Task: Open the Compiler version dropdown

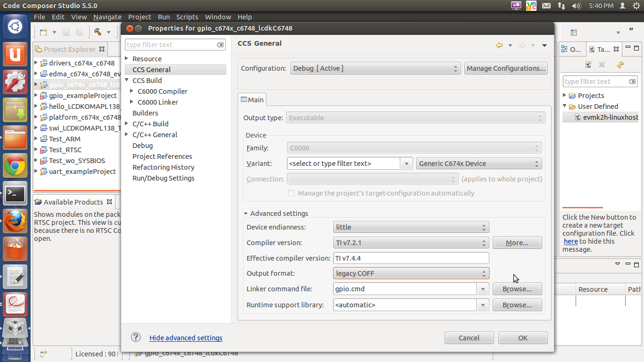Action: tap(411, 243)
